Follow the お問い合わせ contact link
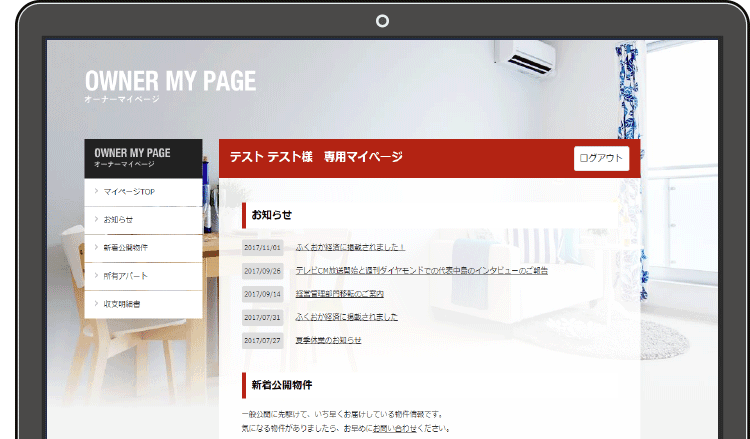The height and width of the screenshot is (439, 750). click(x=395, y=428)
